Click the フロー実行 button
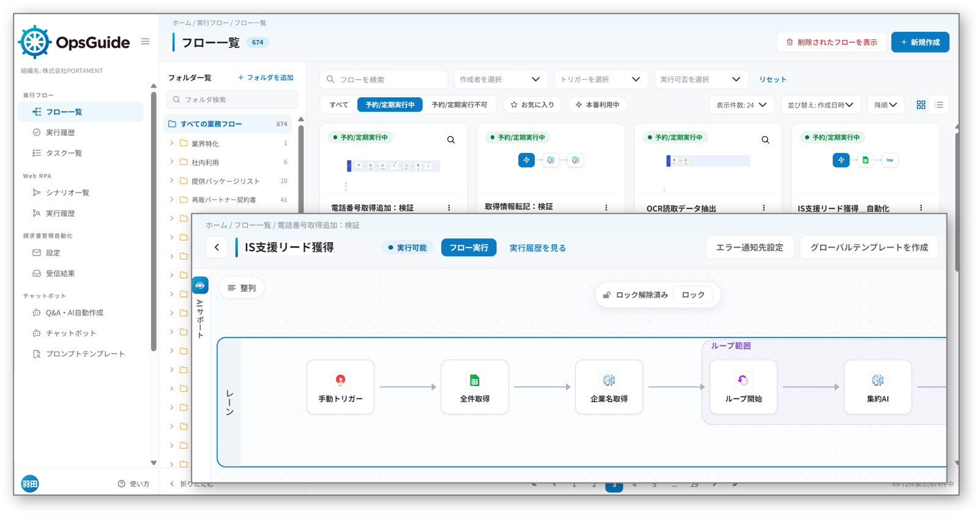The height and width of the screenshot is (516, 980). [469, 248]
